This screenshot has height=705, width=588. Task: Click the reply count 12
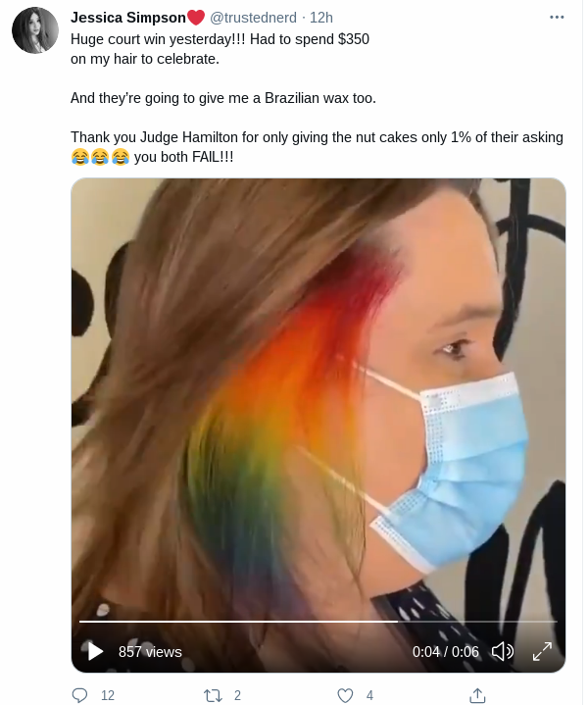(x=108, y=695)
